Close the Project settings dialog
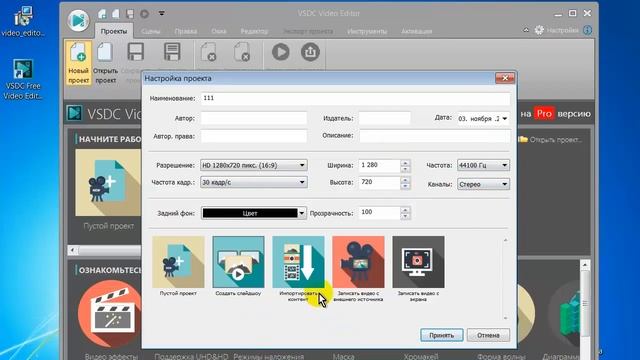The width and height of the screenshot is (640, 360). 505,78
